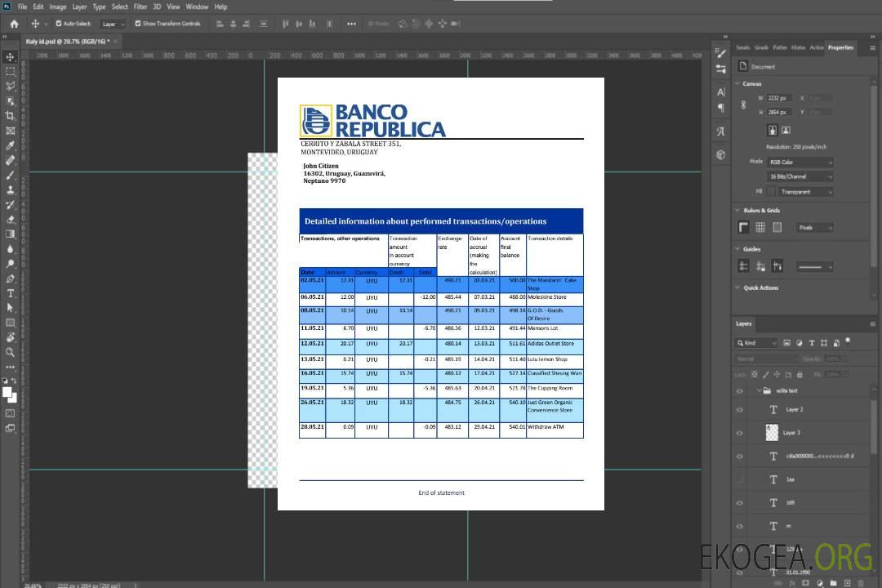The image size is (882, 588).
Task: Open the RGB Color mode dropdown
Action: [x=800, y=162]
